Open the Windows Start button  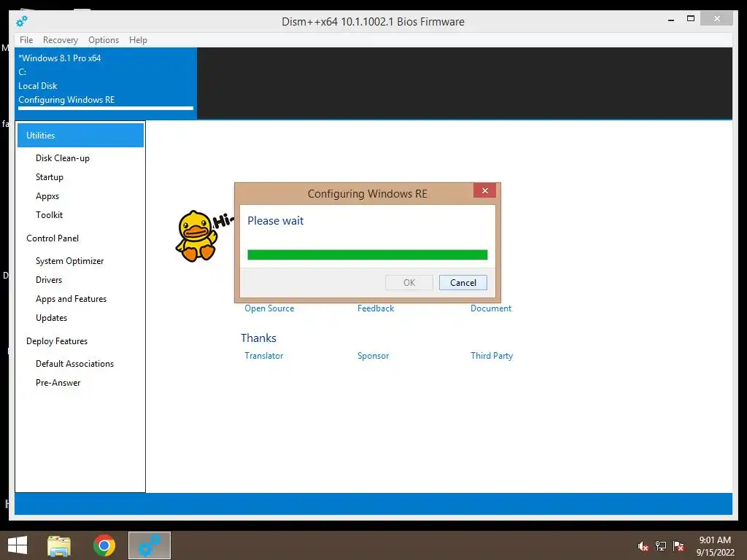(x=18, y=545)
